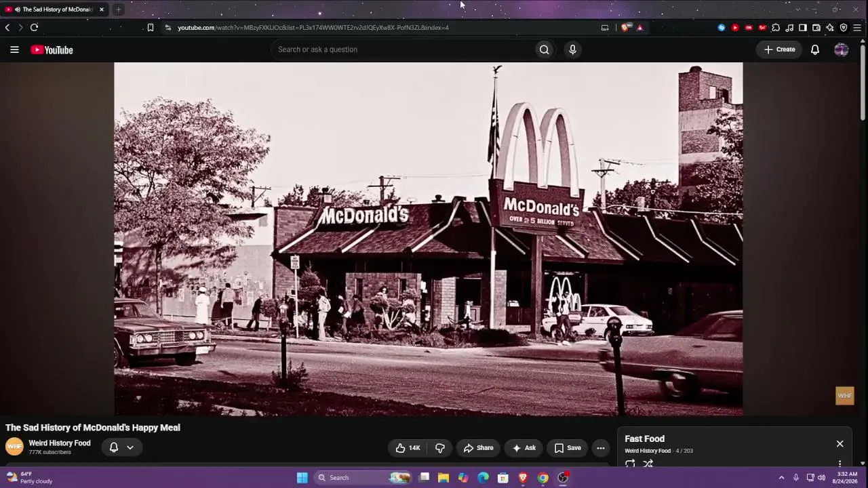Image resolution: width=868 pixels, height=488 pixels.
Task: Open the Fast Food playlist options menu
Action: click(840, 464)
